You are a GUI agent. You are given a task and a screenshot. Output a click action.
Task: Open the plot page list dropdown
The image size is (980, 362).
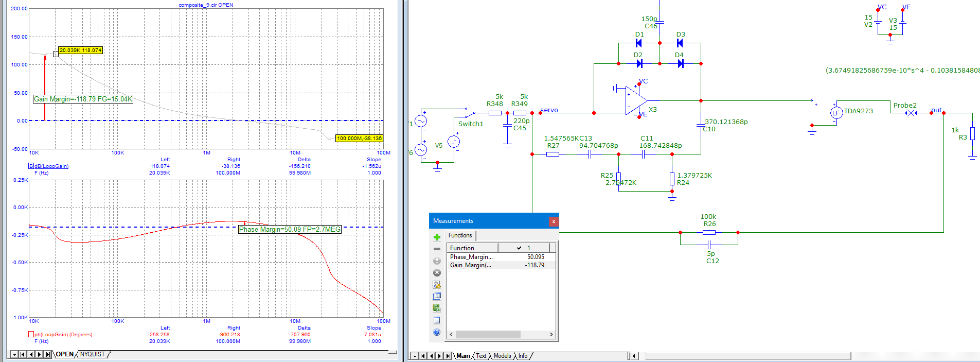click(x=14, y=354)
